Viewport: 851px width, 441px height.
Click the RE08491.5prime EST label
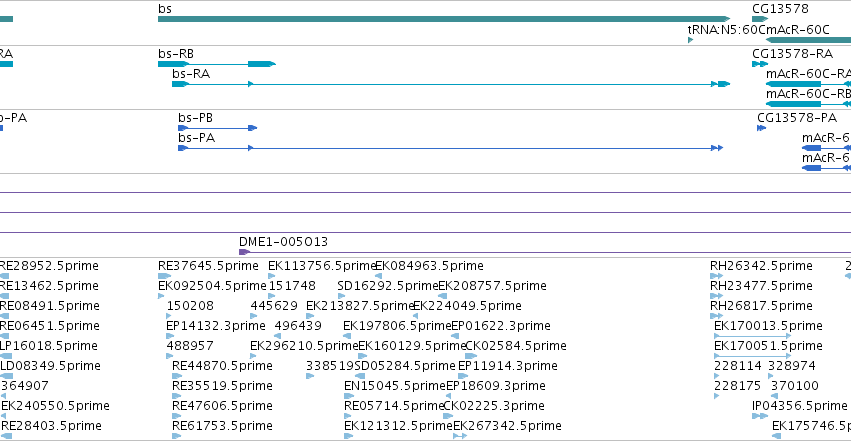tap(49, 306)
